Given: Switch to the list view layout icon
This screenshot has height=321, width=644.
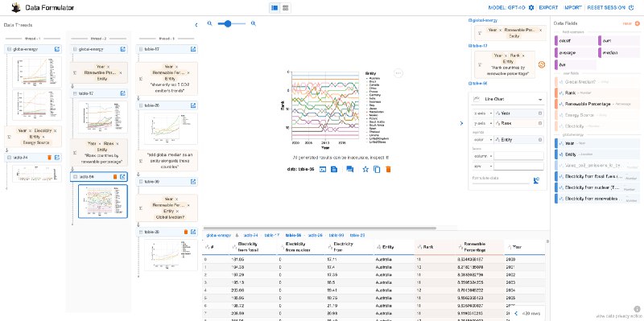Looking at the screenshot, I should click(275, 7).
